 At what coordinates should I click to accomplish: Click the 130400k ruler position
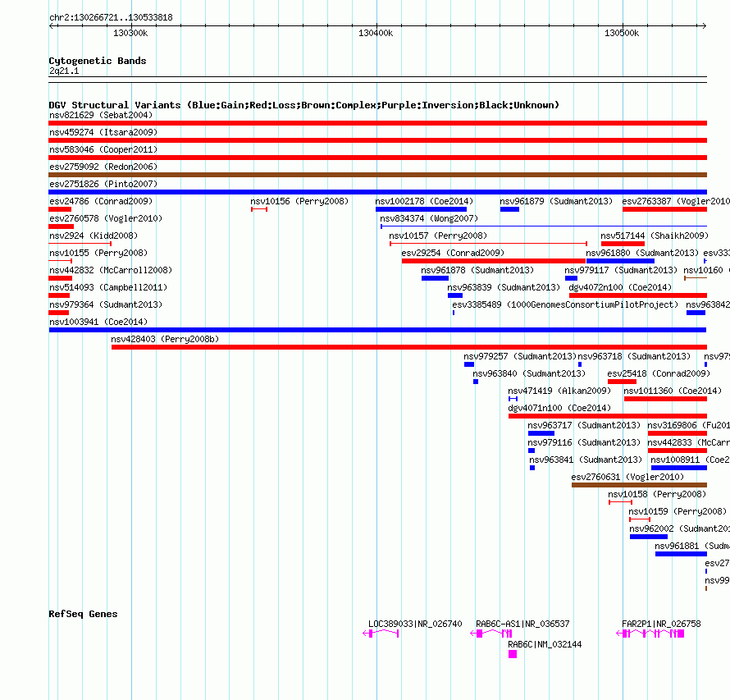tap(376, 33)
